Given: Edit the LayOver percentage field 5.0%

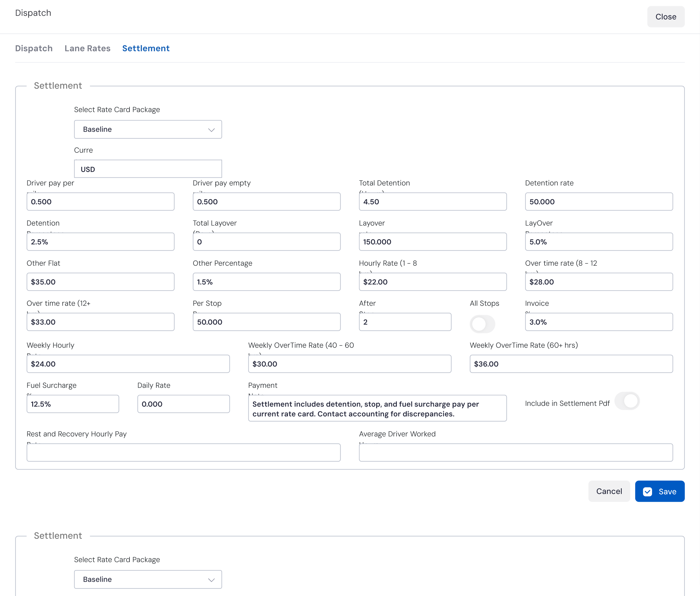Looking at the screenshot, I should point(599,242).
